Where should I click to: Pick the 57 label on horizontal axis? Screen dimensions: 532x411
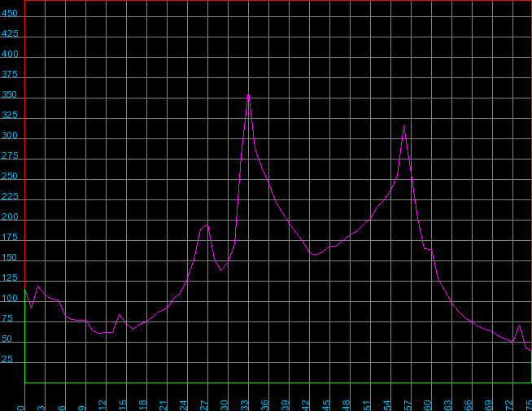pyautogui.click(x=408, y=405)
